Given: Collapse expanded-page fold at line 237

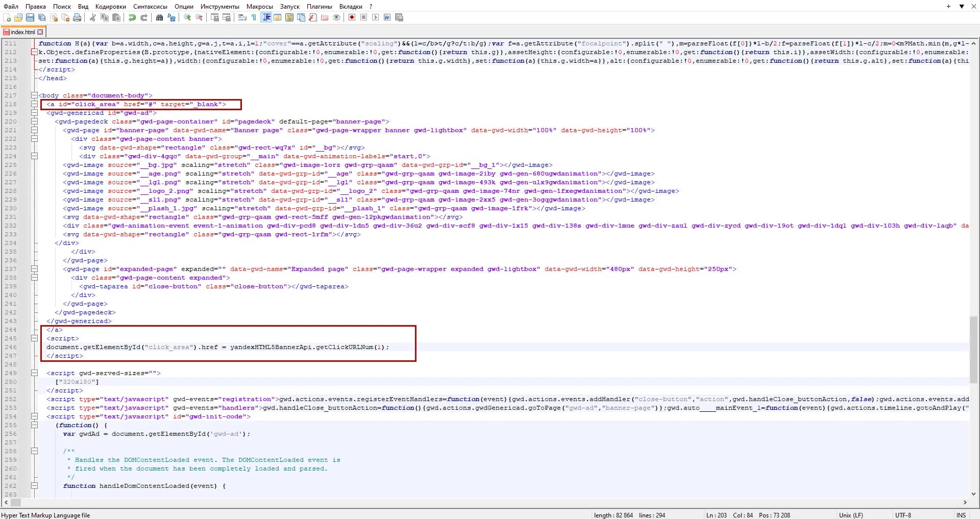Looking at the screenshot, I should [34, 269].
